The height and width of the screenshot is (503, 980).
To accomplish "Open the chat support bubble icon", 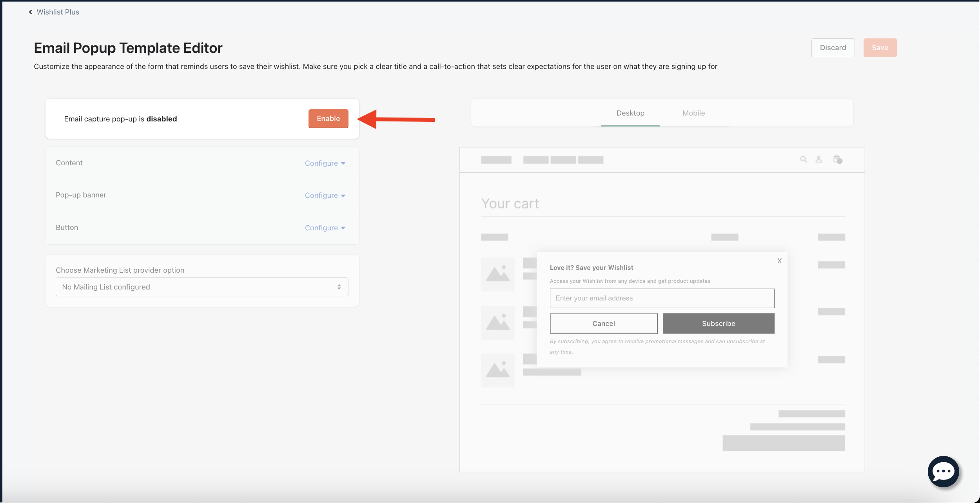I will pos(943,471).
